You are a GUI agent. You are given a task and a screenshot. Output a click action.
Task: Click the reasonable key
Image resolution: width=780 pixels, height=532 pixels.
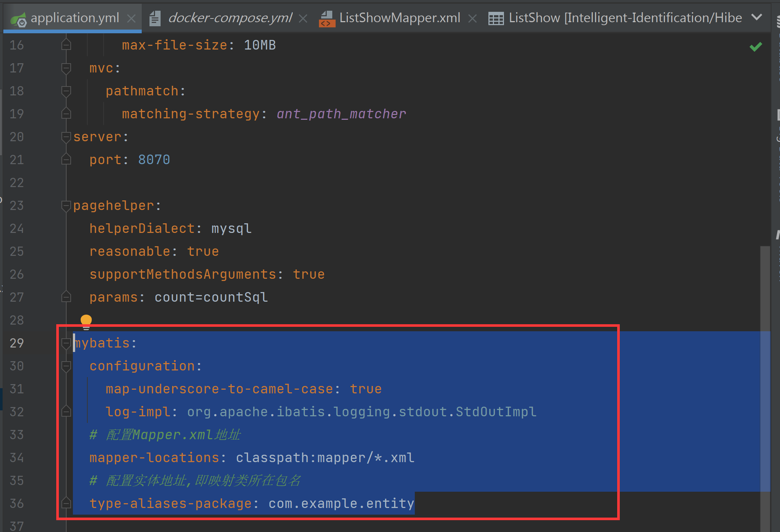[130, 251]
